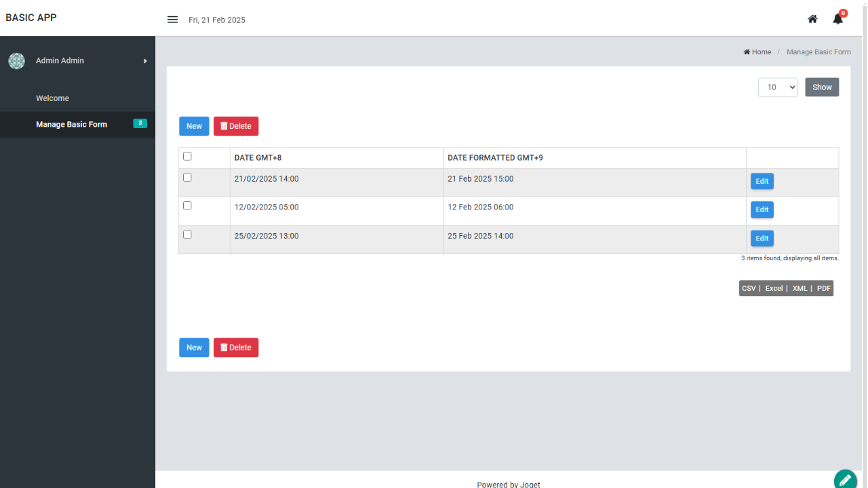Open the notifications bell icon
The height and width of the screenshot is (488, 868).
[838, 19]
